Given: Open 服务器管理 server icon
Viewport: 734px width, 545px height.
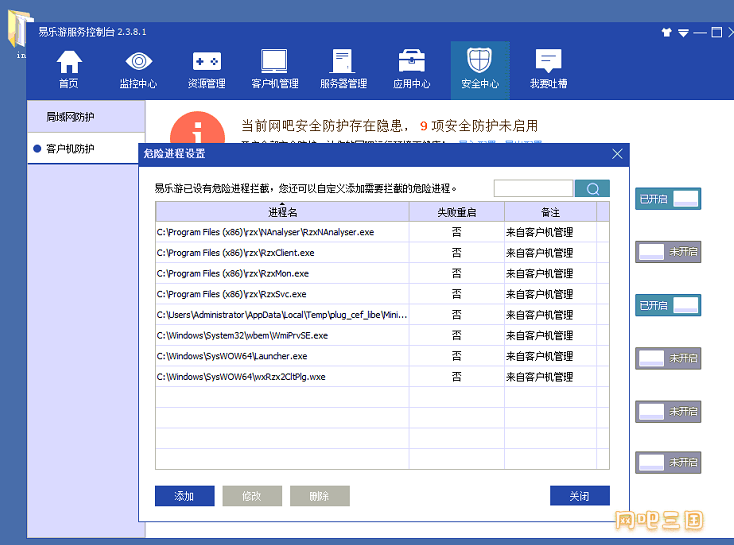Looking at the screenshot, I should (343, 69).
